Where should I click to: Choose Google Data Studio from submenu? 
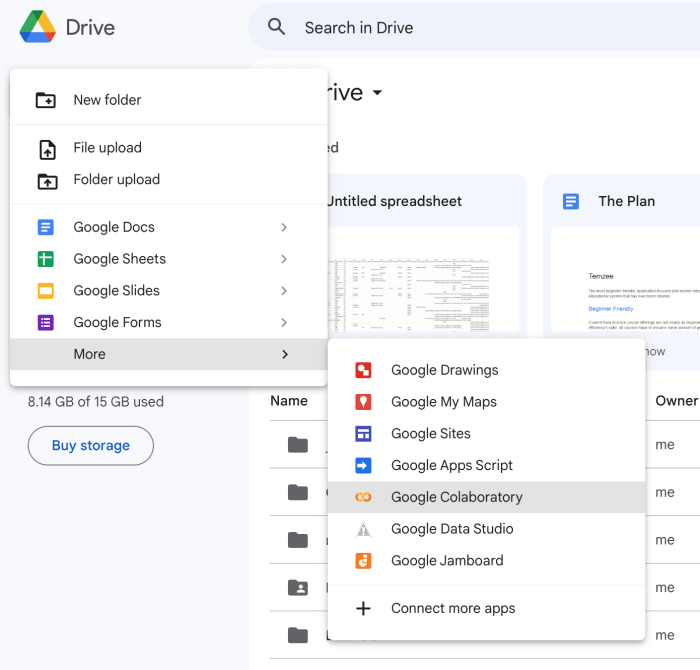click(486, 529)
